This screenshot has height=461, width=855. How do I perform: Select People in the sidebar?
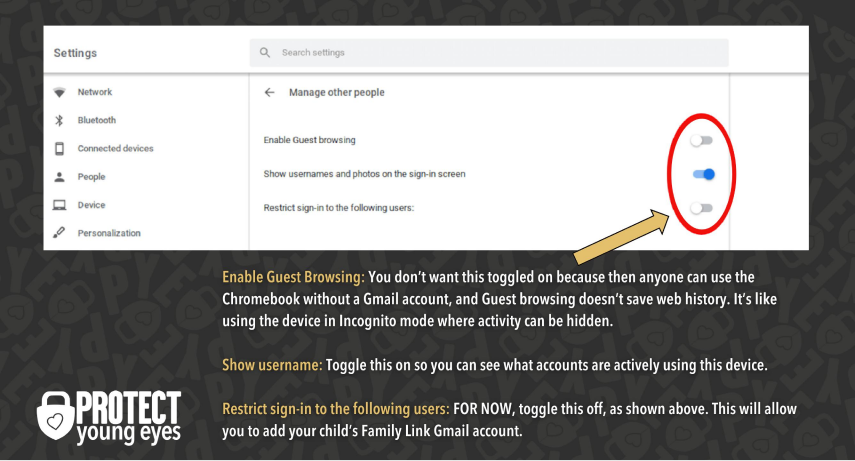click(91, 177)
